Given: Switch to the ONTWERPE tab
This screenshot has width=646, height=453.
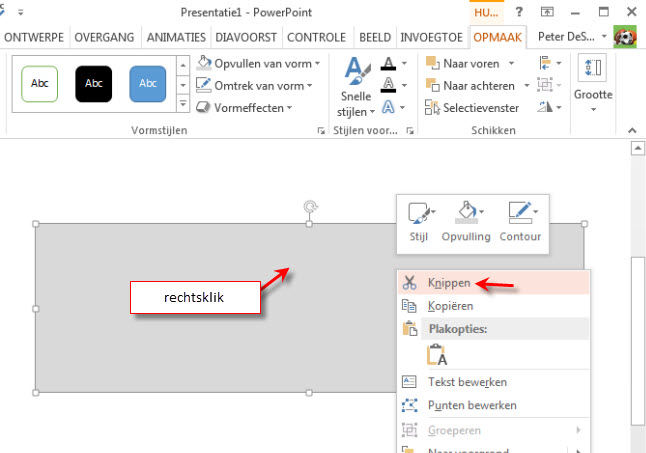Looking at the screenshot, I should tap(34, 37).
